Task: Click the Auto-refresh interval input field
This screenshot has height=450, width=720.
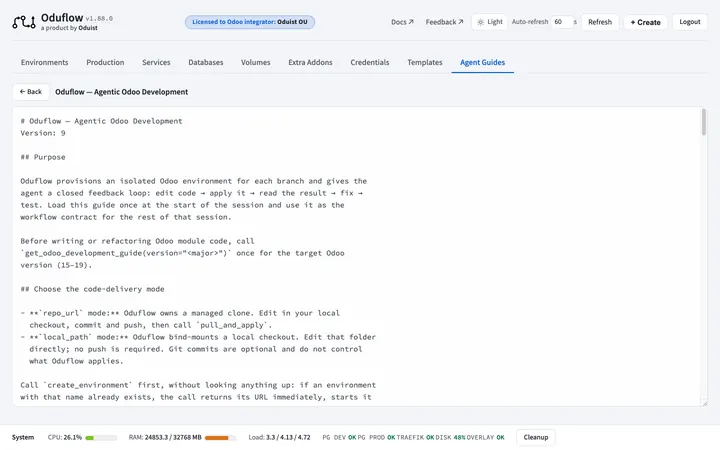Action: [x=562, y=22]
